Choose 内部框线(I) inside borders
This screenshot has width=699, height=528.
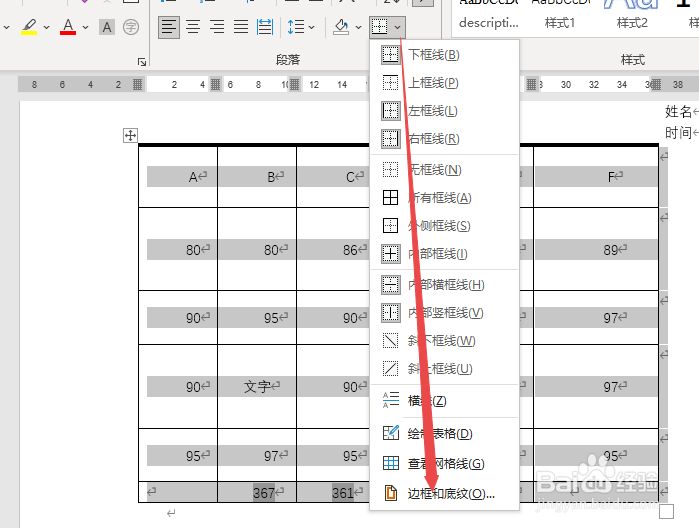(445, 254)
